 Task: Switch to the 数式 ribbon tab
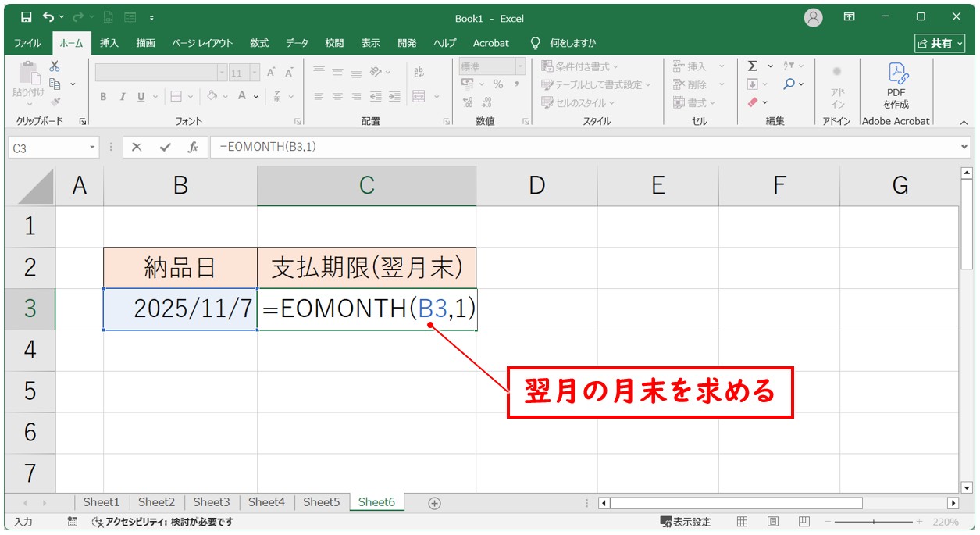coord(258,43)
